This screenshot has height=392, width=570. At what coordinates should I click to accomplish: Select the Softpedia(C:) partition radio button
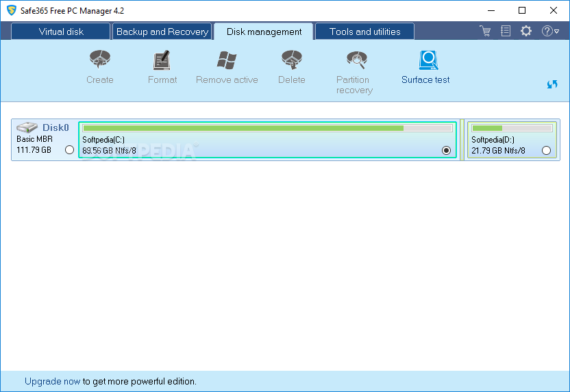[x=447, y=150]
